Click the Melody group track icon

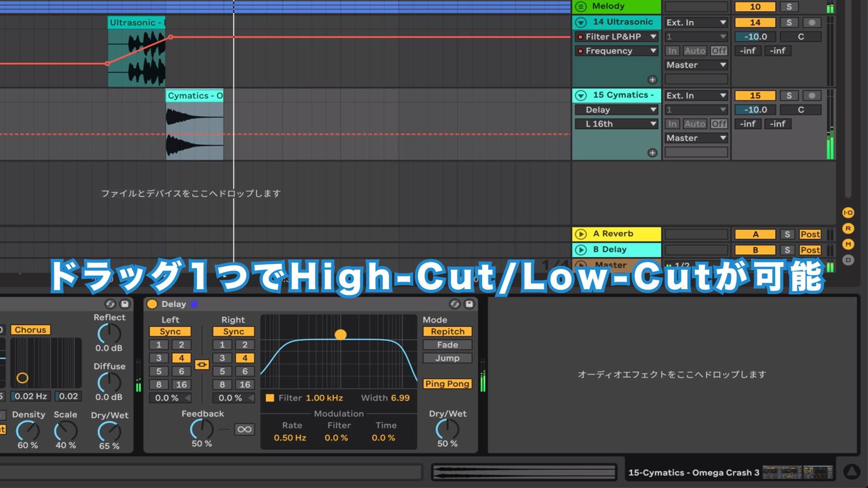point(581,6)
